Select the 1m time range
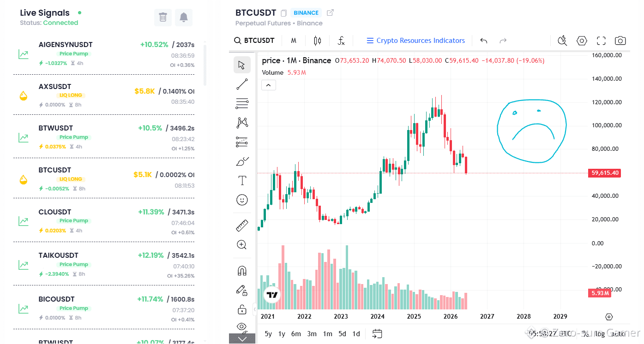Screen dimensions: 644x344 (327, 334)
